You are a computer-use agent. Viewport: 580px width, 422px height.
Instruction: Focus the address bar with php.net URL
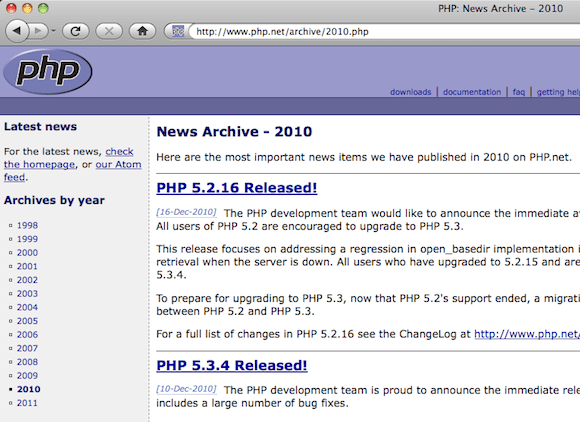click(x=385, y=31)
